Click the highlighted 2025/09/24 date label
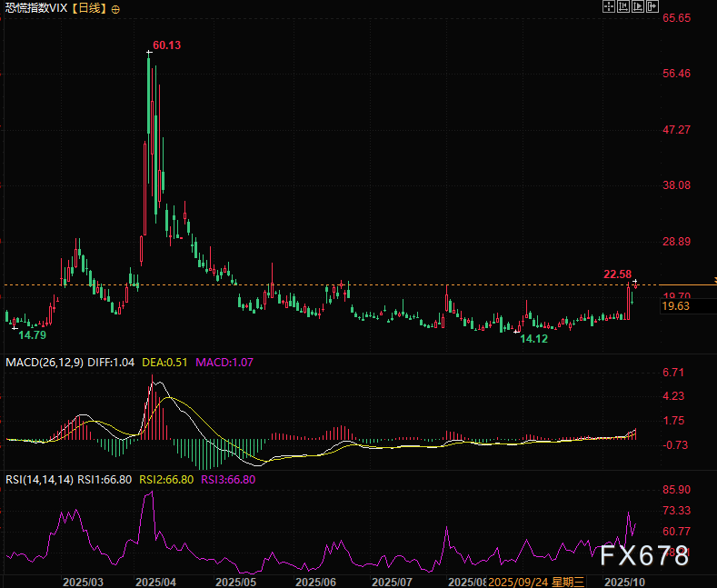The height and width of the screenshot is (588, 717). coord(520,581)
